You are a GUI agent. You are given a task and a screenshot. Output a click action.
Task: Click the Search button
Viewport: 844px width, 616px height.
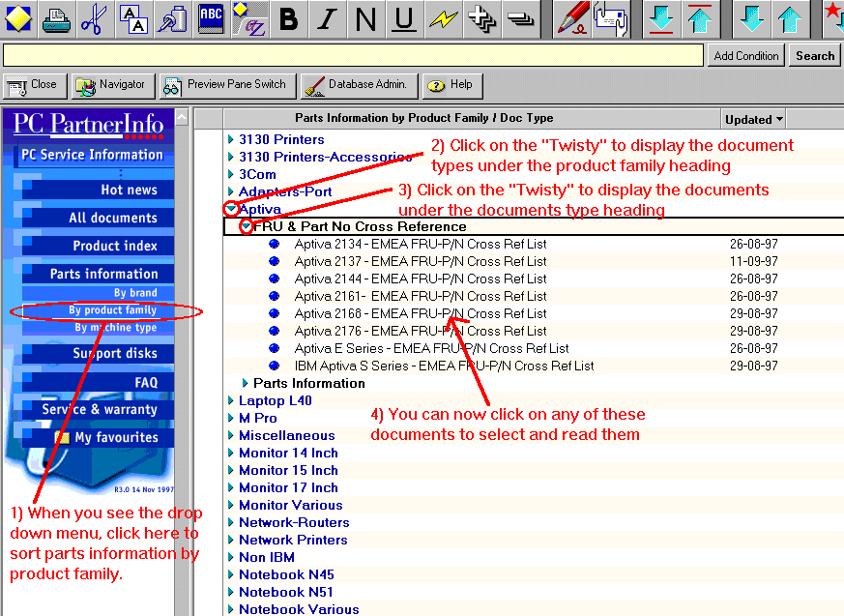(814, 56)
